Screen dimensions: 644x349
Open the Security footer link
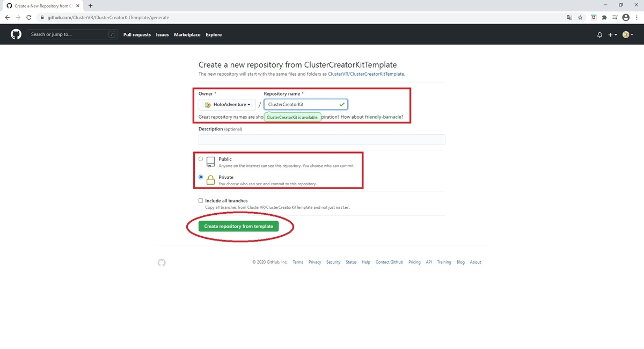[333, 262]
